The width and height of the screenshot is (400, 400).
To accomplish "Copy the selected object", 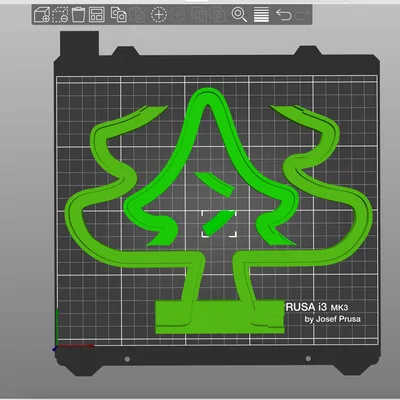I will point(119,15).
